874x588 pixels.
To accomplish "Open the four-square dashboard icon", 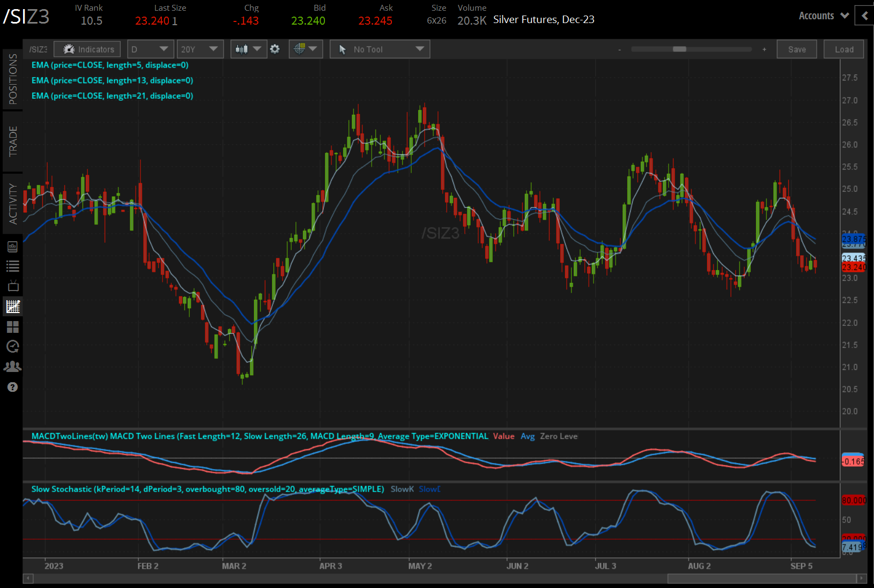I will 13,327.
